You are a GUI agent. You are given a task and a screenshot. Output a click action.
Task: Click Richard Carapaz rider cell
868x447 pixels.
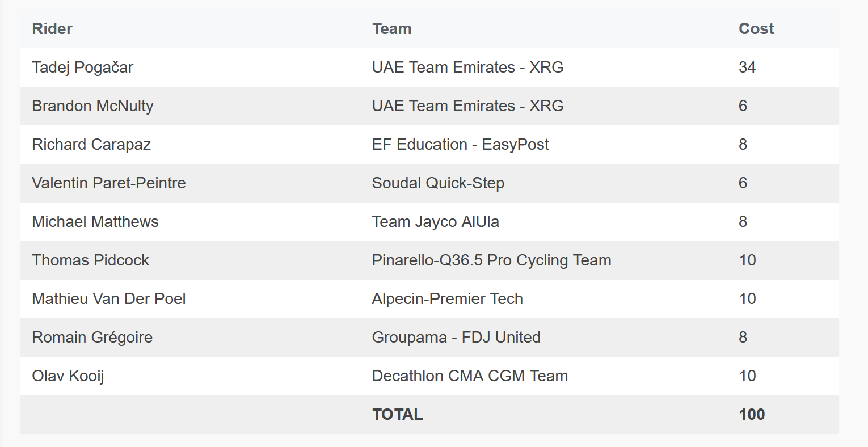[x=91, y=145]
